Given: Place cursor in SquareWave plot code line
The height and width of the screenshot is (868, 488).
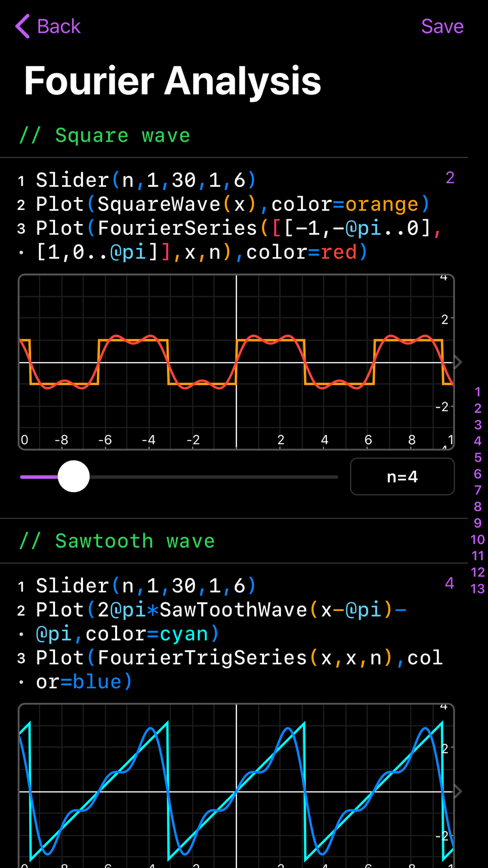Looking at the screenshot, I should (233, 204).
